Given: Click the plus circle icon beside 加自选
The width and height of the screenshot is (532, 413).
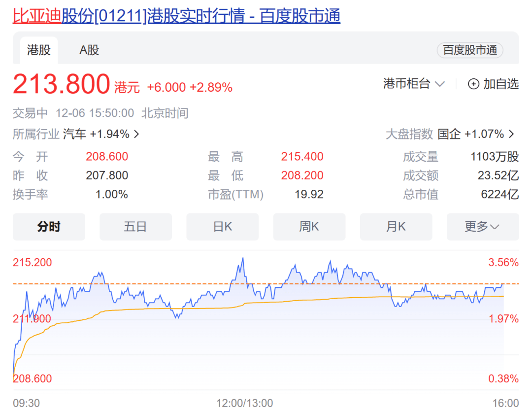Looking at the screenshot, I should 473,84.
